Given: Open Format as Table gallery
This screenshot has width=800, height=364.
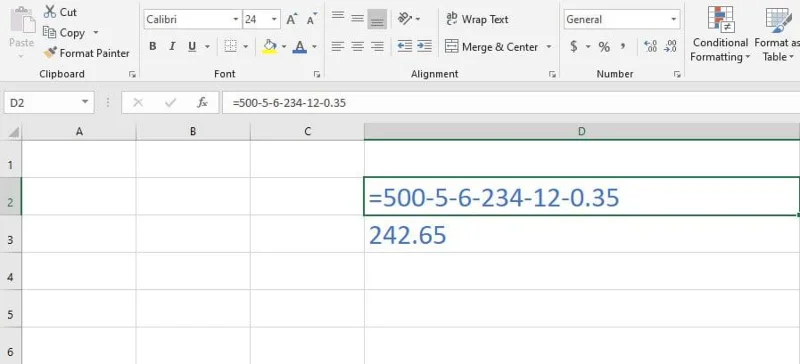Looking at the screenshot, I should 778,34.
